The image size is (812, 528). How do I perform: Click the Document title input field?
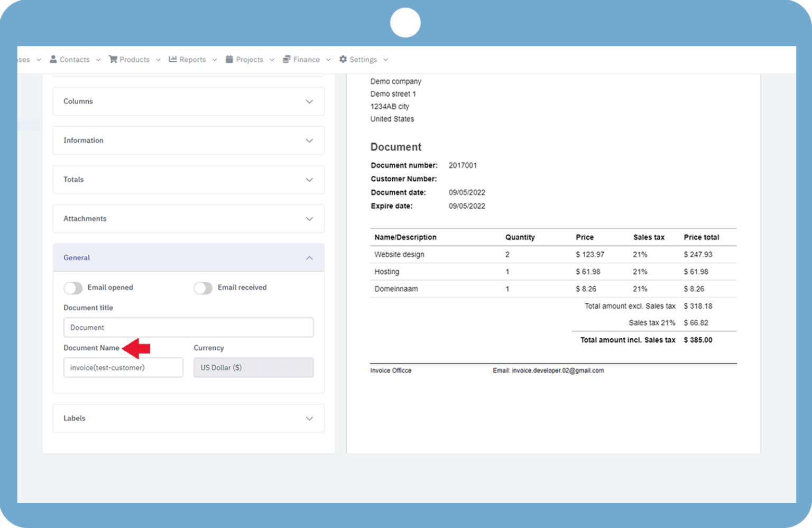click(188, 328)
